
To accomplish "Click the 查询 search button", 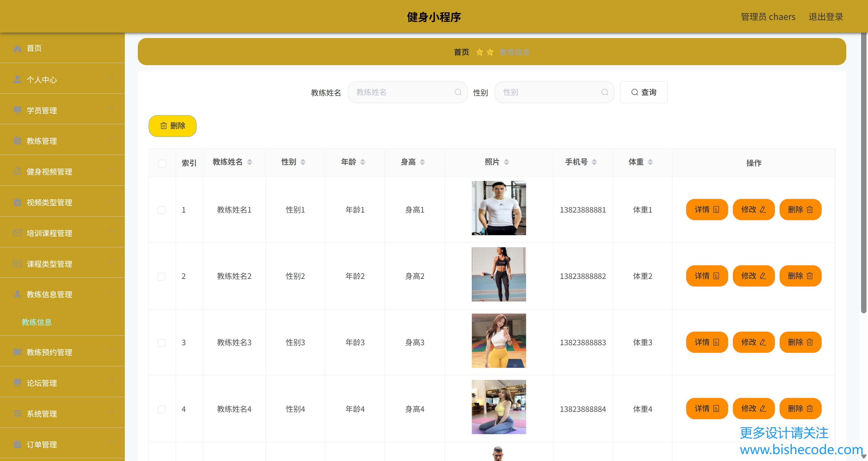I will coord(643,92).
